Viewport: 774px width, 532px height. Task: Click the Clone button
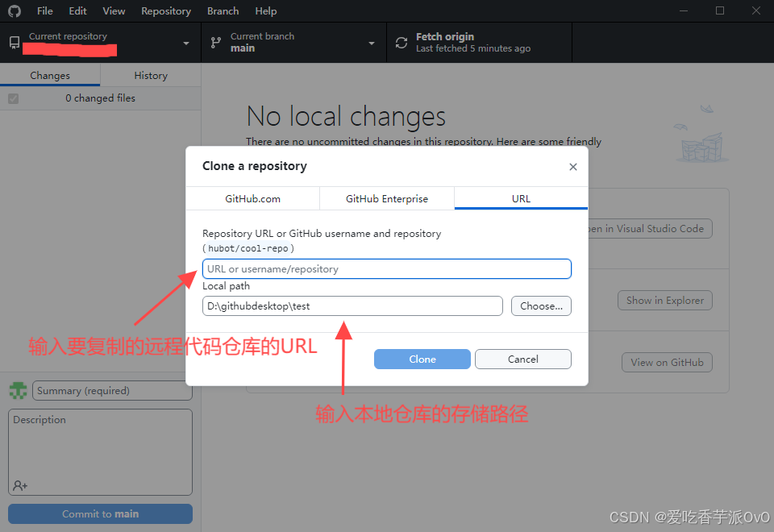pos(422,360)
